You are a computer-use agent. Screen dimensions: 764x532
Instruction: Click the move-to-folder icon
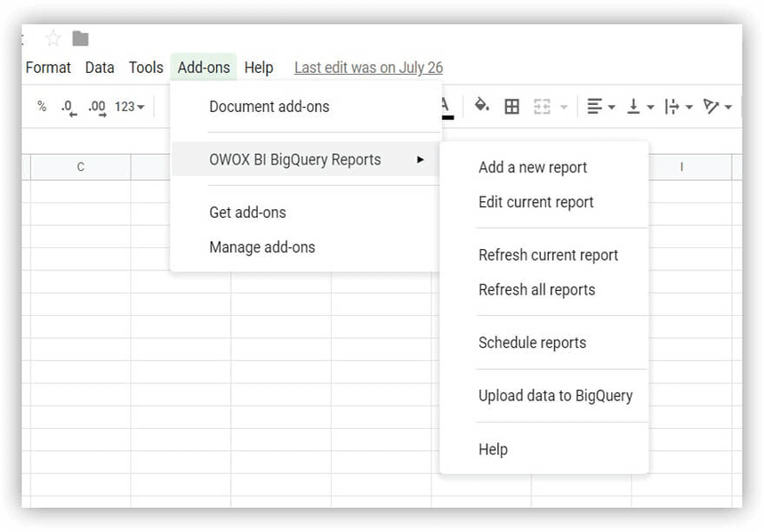(x=80, y=38)
